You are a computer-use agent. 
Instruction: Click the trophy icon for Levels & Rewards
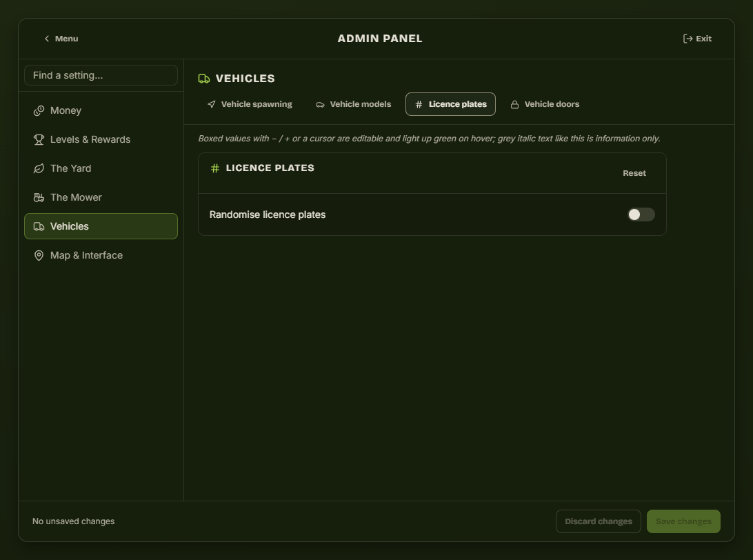(39, 139)
